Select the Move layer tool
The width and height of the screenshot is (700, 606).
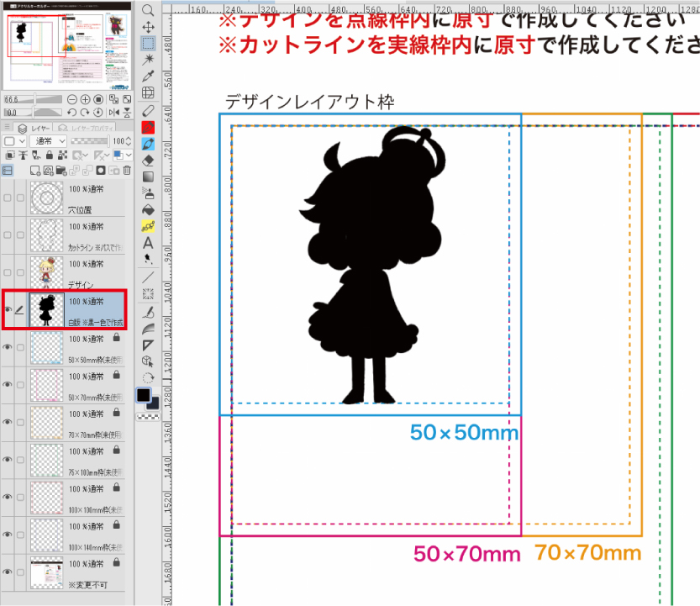click(x=148, y=27)
